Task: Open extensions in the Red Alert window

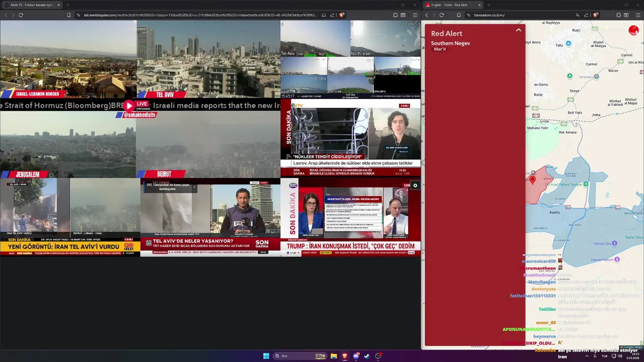Action: (618, 15)
